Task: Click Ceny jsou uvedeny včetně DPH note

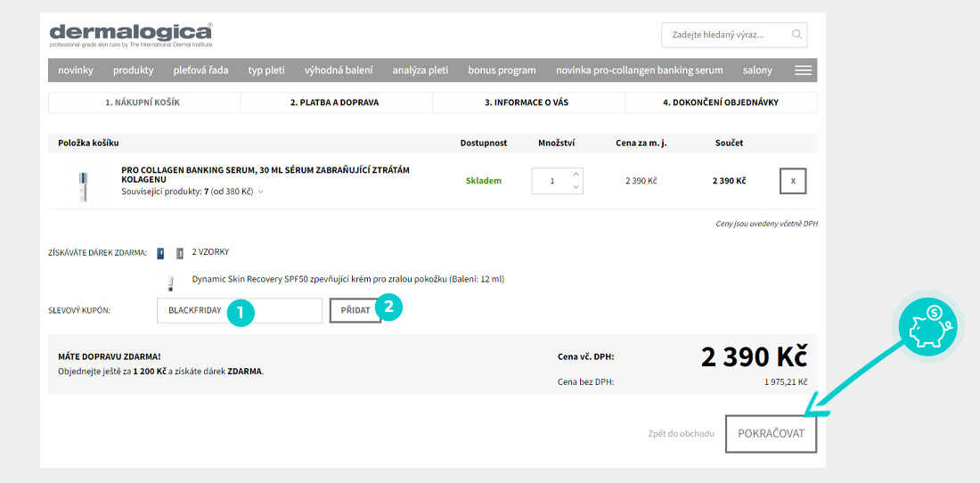Action: pyautogui.click(x=766, y=224)
